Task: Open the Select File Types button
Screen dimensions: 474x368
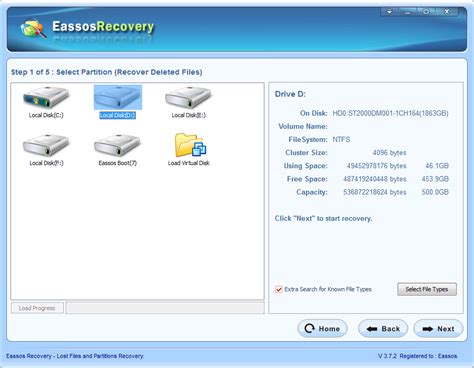Action: click(427, 289)
